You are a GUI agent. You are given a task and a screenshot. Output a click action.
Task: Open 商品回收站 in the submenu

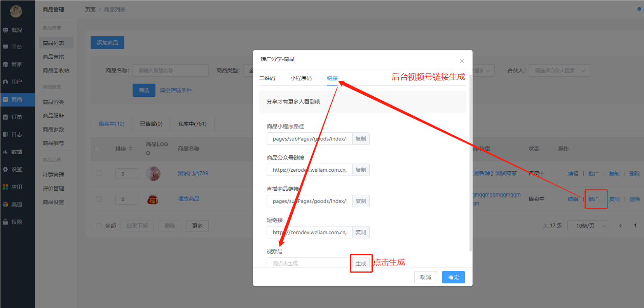pos(56,70)
